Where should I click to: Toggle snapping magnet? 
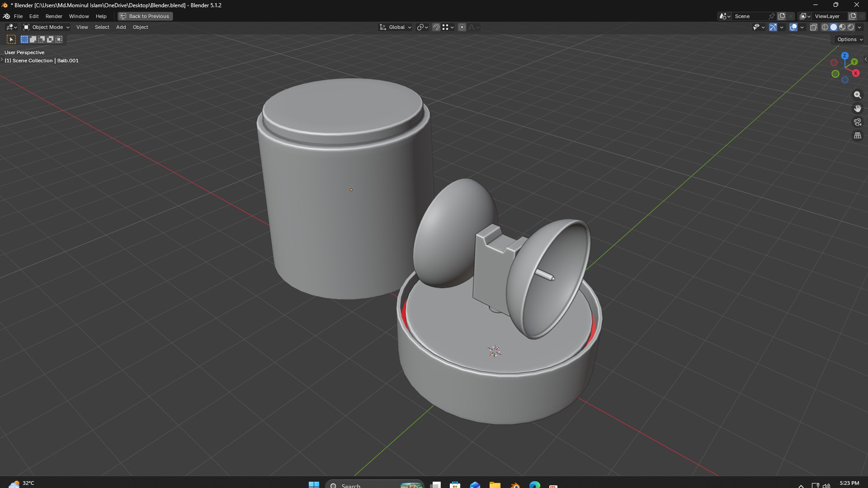pos(436,27)
